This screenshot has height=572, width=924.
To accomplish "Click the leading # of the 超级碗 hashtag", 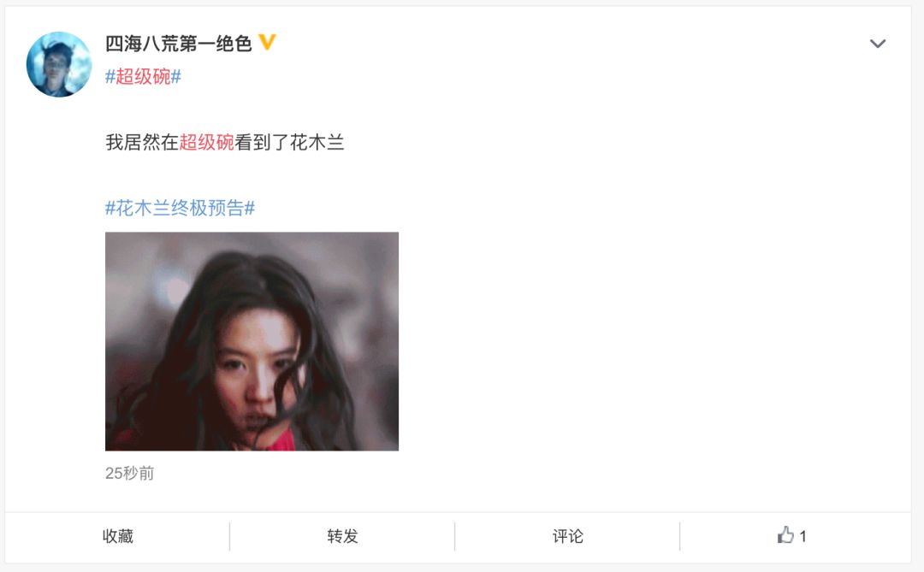I will click(x=110, y=77).
